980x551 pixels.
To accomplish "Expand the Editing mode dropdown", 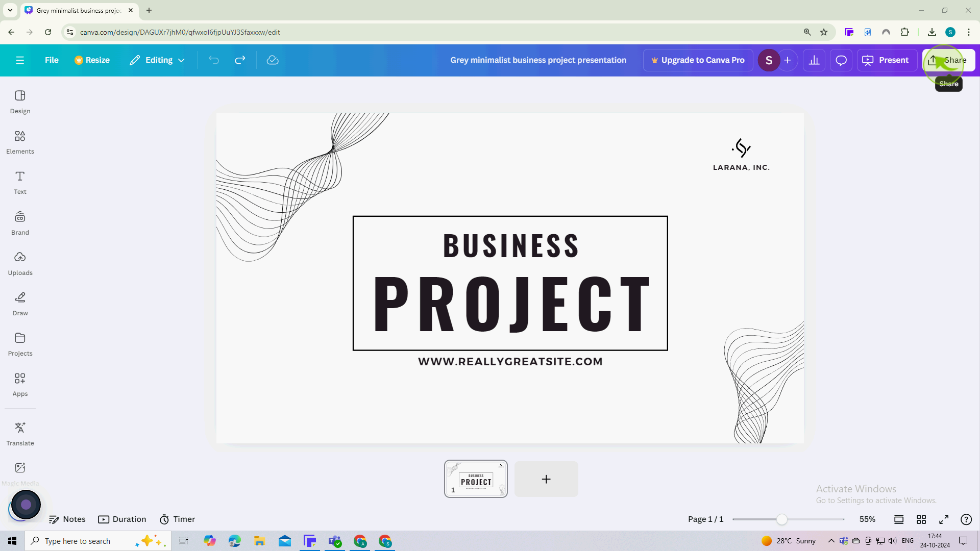I will click(x=157, y=60).
